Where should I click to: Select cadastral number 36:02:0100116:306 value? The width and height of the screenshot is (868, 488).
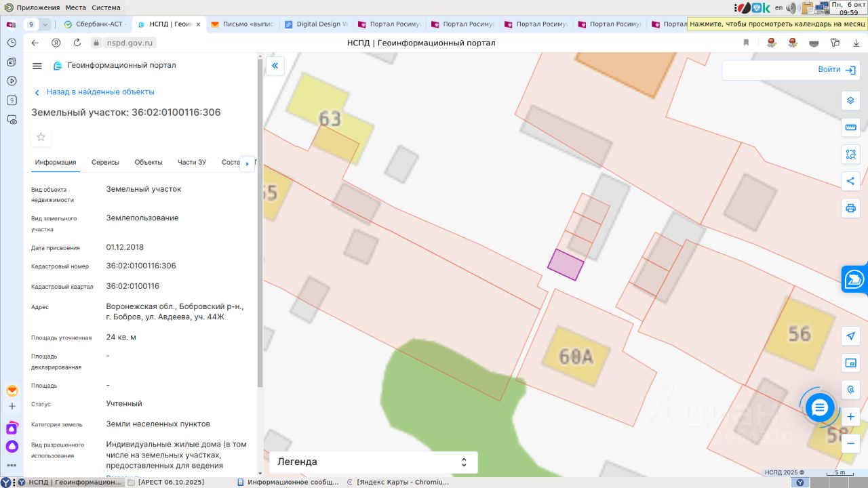point(141,266)
